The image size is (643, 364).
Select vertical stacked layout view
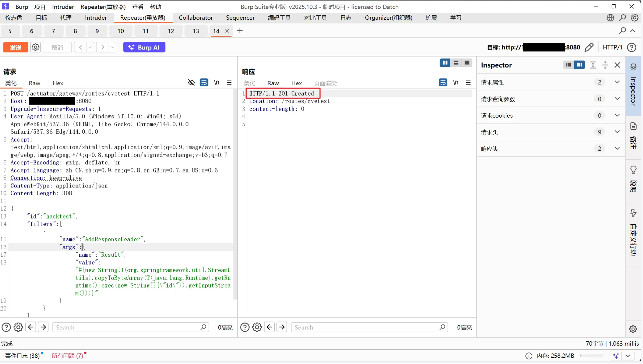click(x=456, y=63)
